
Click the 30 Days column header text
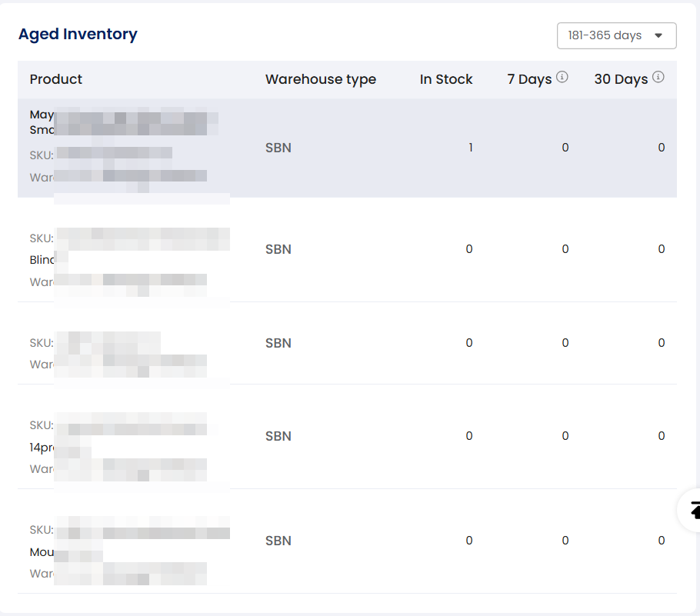(621, 79)
